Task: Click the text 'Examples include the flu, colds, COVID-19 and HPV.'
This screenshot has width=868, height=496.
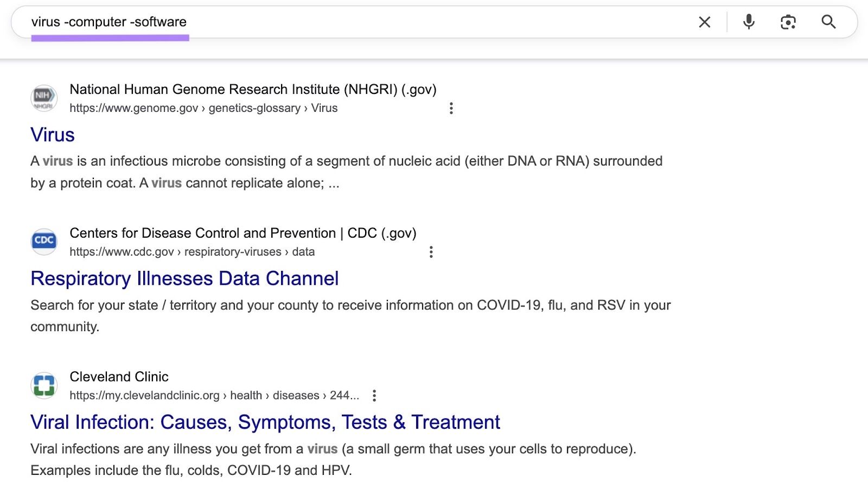Action: [191, 470]
